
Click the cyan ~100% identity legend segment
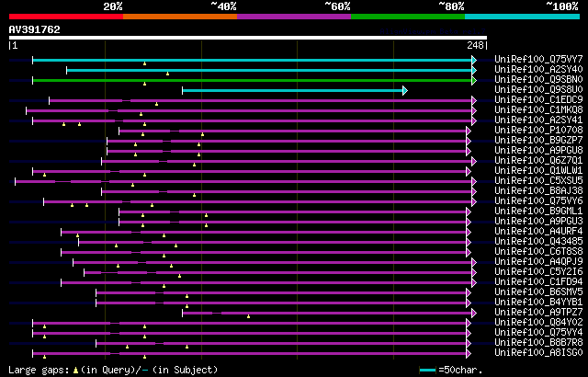[x=523, y=17]
